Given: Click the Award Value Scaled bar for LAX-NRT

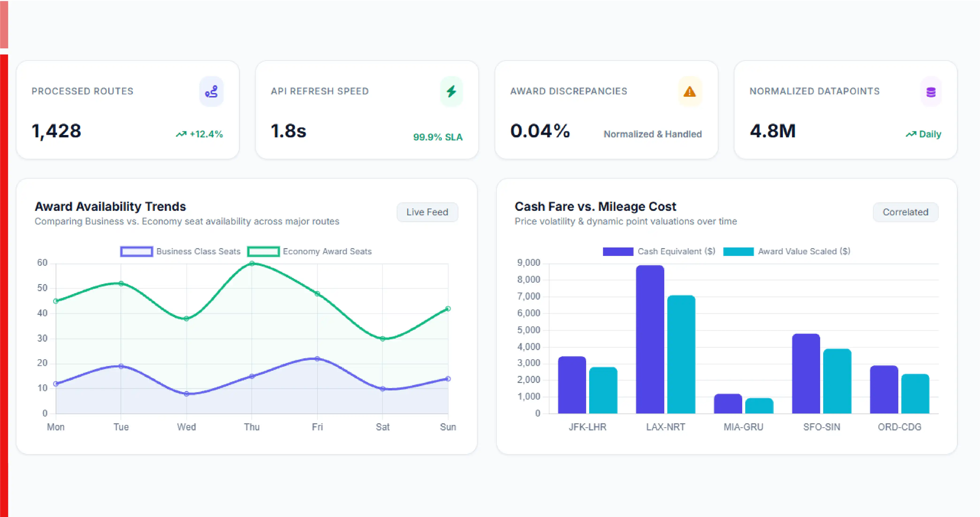Looking at the screenshot, I should tap(681, 355).
